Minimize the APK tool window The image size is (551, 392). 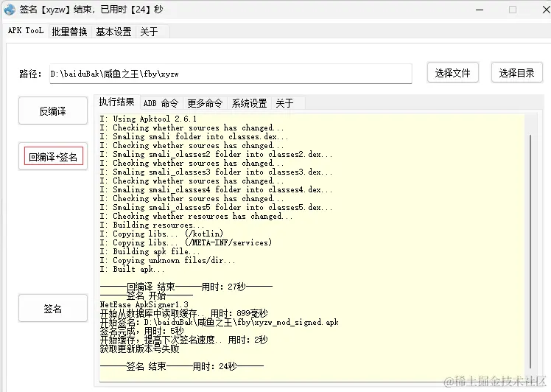(480, 10)
